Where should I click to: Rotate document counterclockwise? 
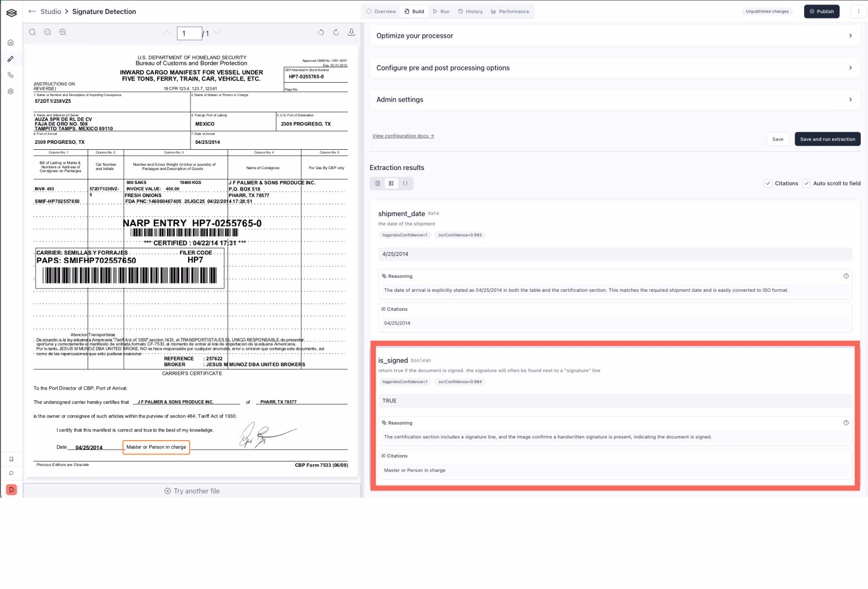pos(321,32)
